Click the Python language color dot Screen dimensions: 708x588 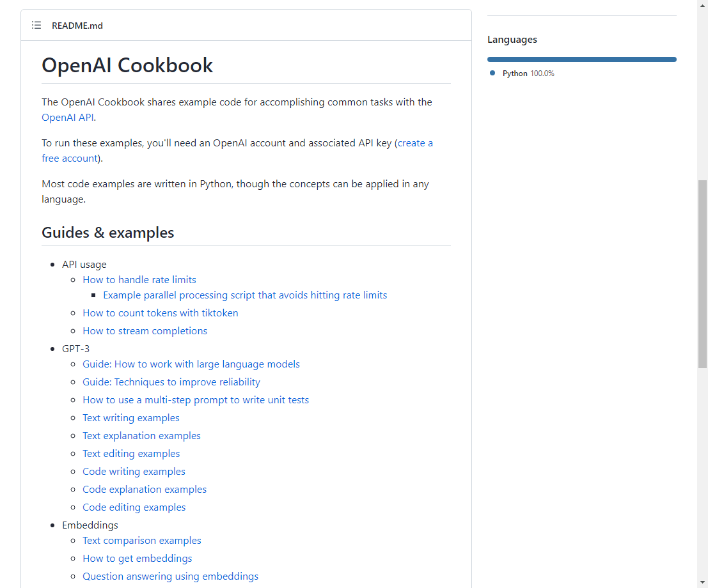[492, 73]
